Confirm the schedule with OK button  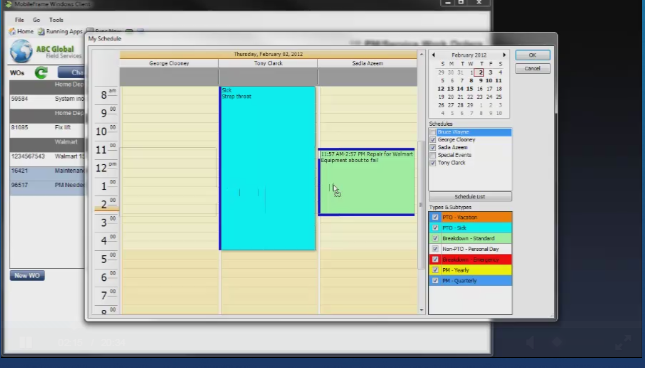pos(533,55)
